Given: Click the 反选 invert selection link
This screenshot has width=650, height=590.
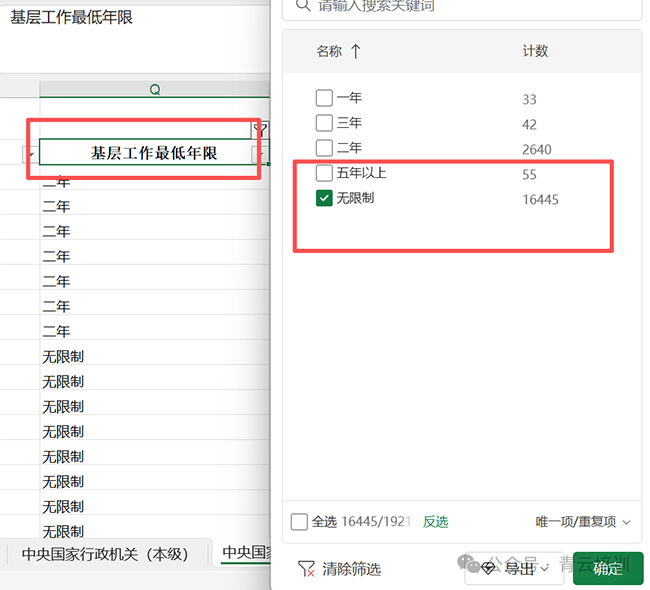Looking at the screenshot, I should [435, 521].
